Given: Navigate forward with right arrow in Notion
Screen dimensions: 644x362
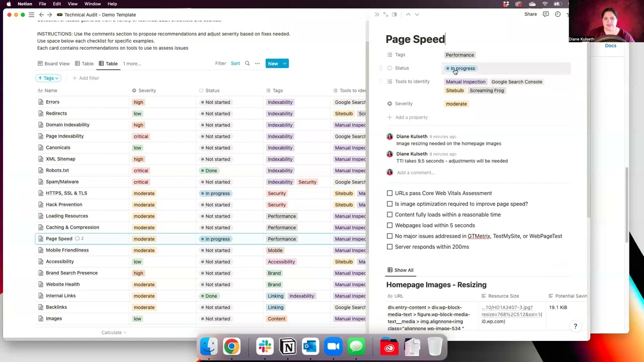Looking at the screenshot, I should pyautogui.click(x=50, y=15).
